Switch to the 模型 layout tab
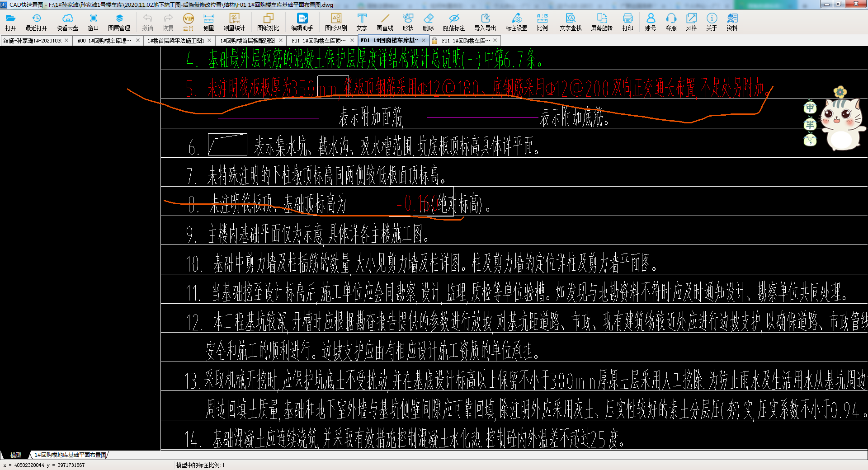The image size is (868, 470). point(15,455)
